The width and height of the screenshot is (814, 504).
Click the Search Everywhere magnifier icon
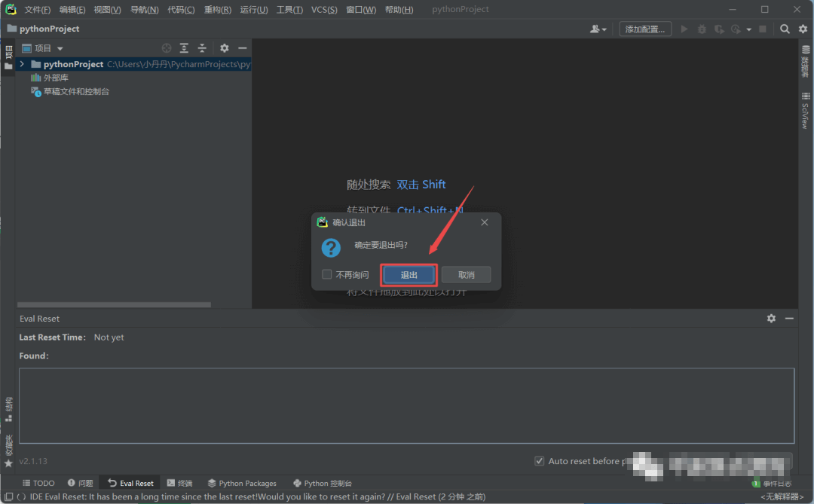pyautogui.click(x=785, y=29)
